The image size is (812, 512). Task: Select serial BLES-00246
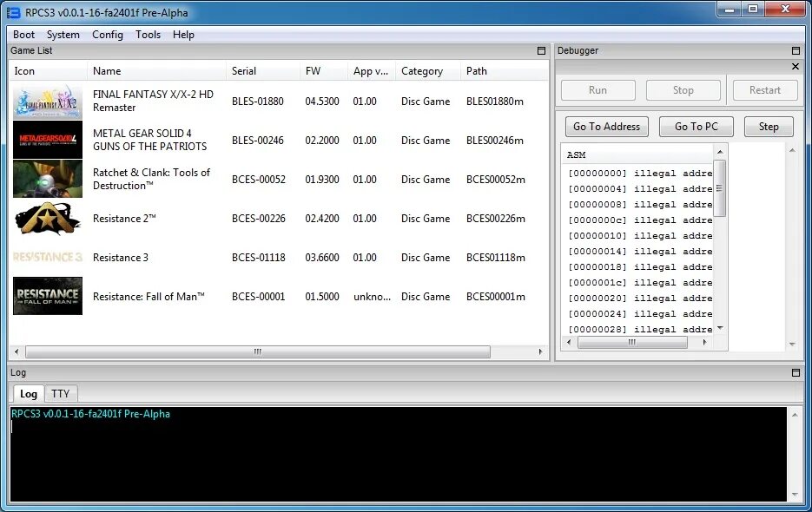pos(258,141)
